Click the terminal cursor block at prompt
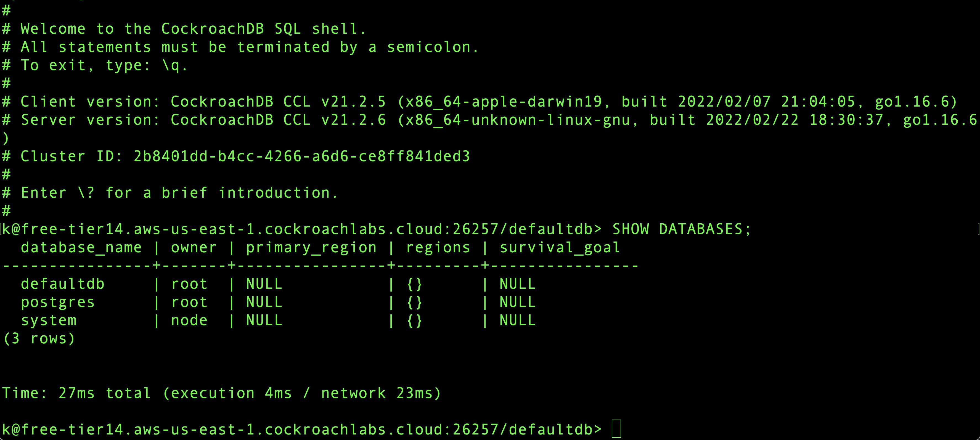This screenshot has width=980, height=440. 616,429
